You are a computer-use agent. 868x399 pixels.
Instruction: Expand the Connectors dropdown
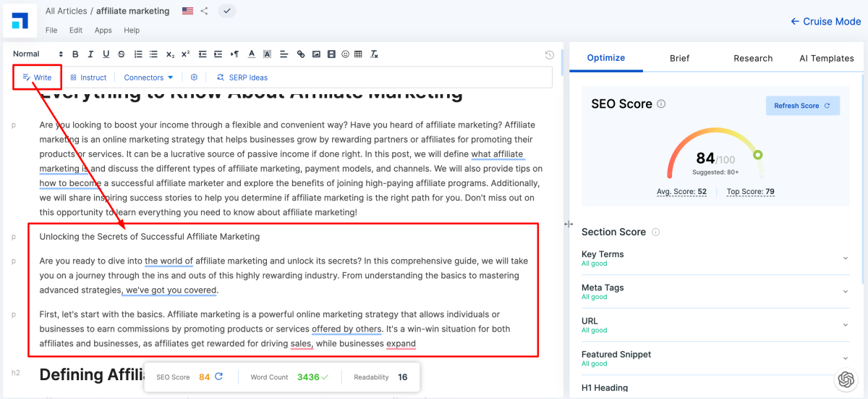pos(148,77)
